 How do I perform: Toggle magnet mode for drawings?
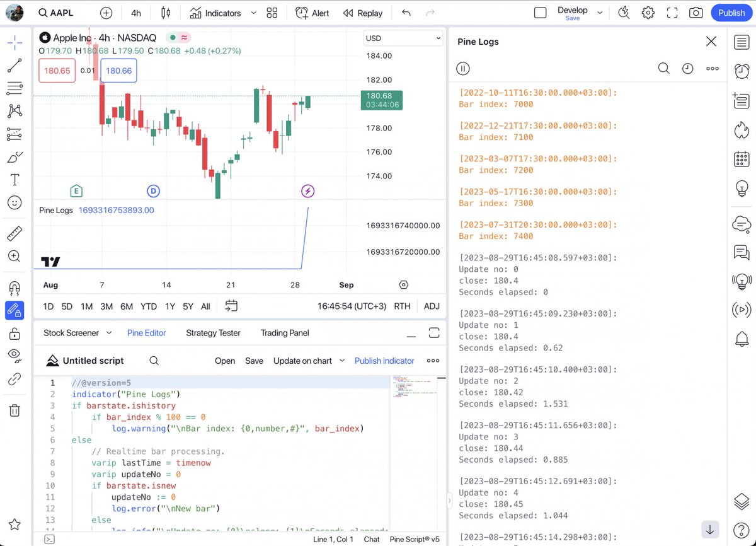coord(14,288)
